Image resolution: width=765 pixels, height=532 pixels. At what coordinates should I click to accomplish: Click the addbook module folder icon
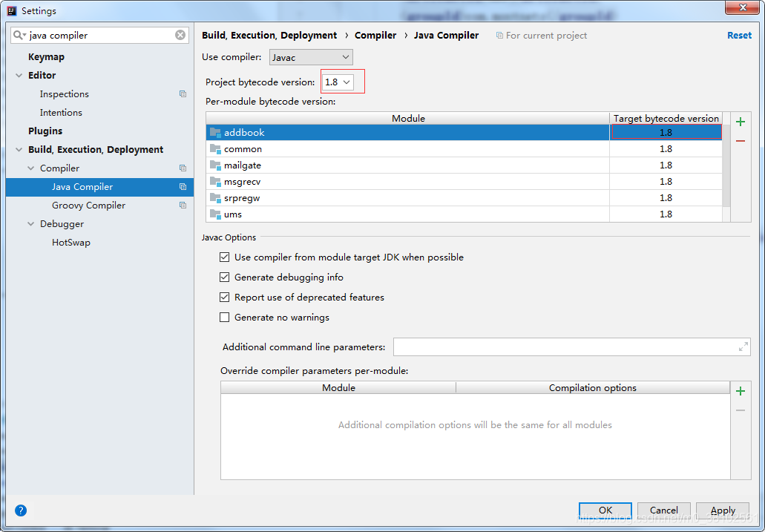click(x=215, y=132)
